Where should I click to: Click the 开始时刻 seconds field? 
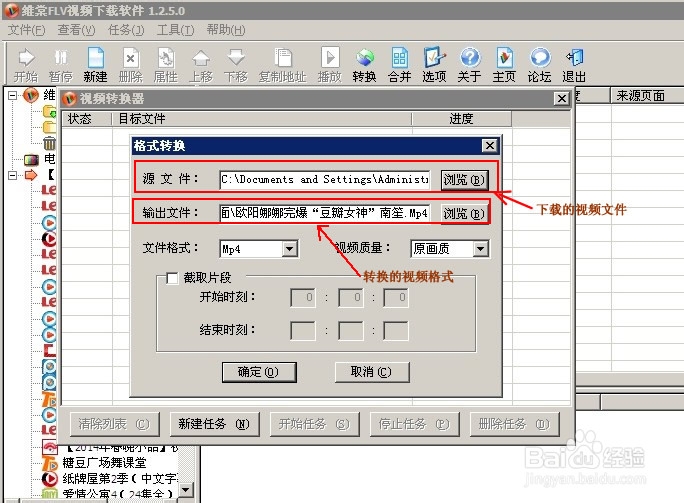pos(396,298)
